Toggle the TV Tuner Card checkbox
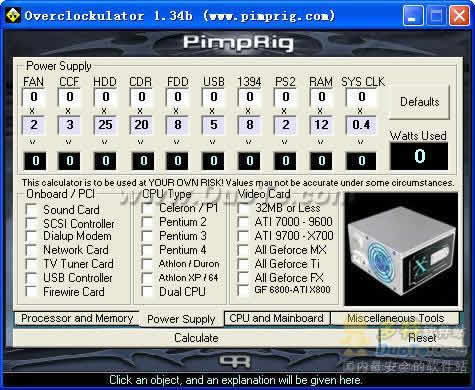The width and height of the screenshot is (475, 390). (x=31, y=264)
